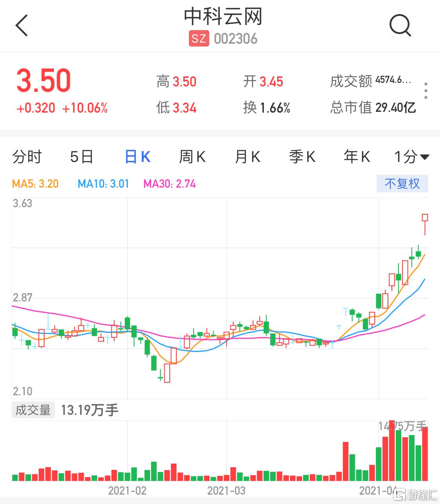Select the 周K tab
Viewport: 440px width, 504px height.
(192, 157)
